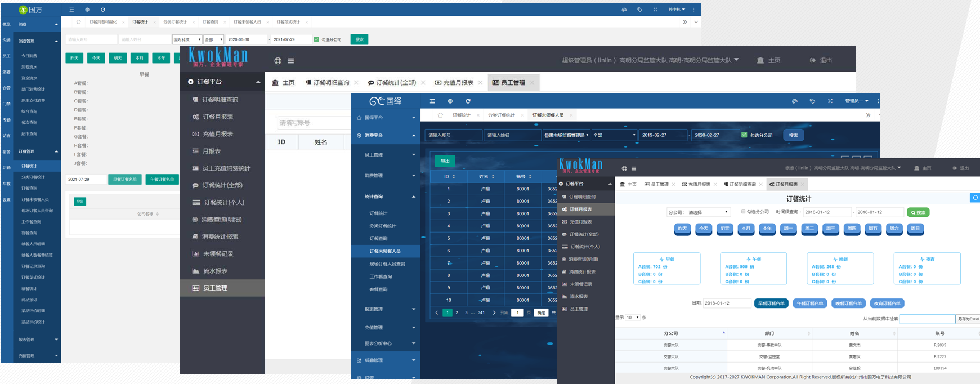Click fullscreen icon in 国绎 window header

pyautogui.click(x=830, y=101)
